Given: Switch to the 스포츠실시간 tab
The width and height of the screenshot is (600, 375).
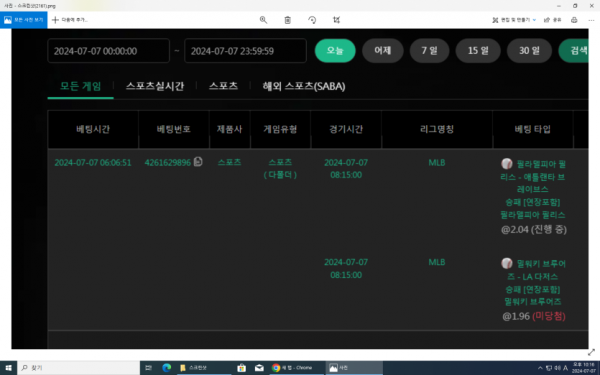Looking at the screenshot, I should (x=155, y=86).
